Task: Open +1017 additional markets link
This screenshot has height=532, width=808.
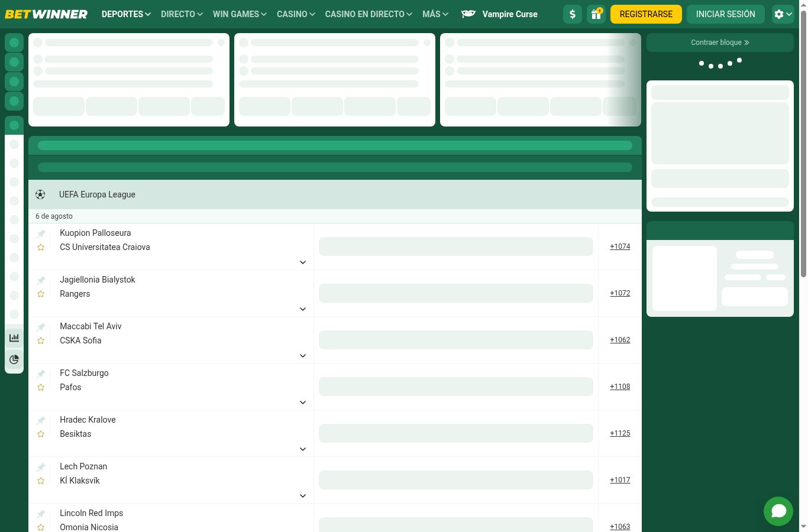Action: (x=620, y=480)
